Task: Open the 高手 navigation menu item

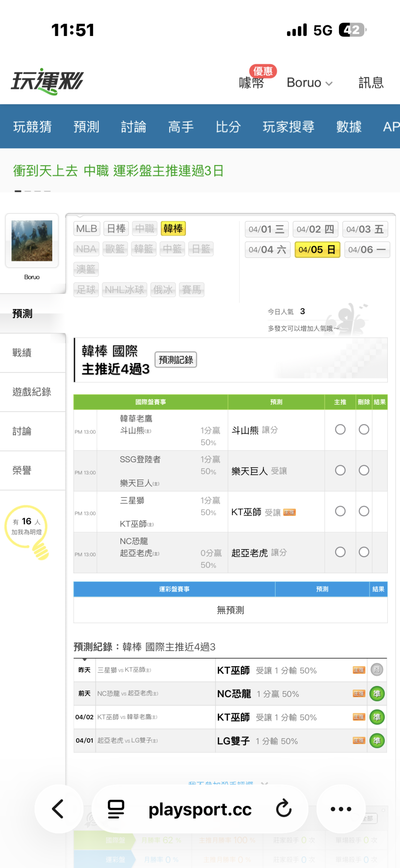Action: point(181,127)
